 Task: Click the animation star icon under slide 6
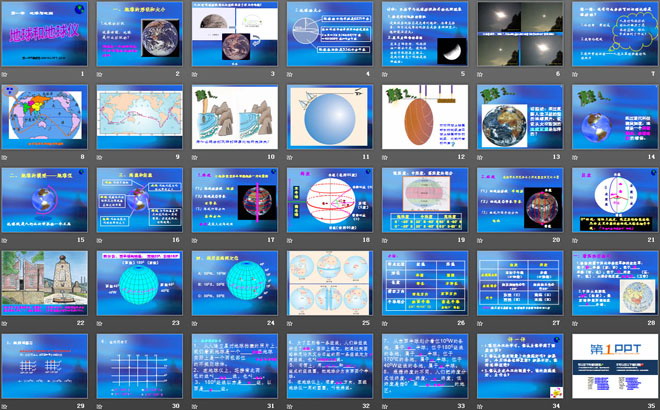tap(480, 75)
